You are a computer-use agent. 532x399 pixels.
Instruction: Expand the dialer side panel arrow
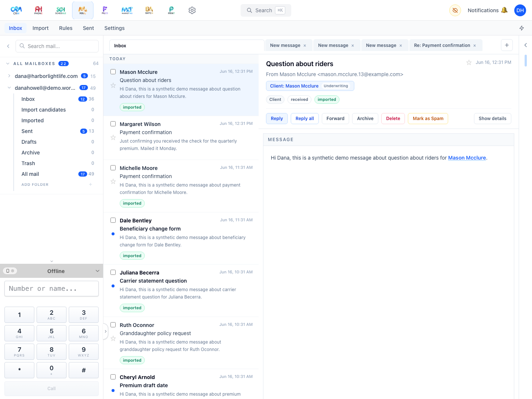coord(105,331)
